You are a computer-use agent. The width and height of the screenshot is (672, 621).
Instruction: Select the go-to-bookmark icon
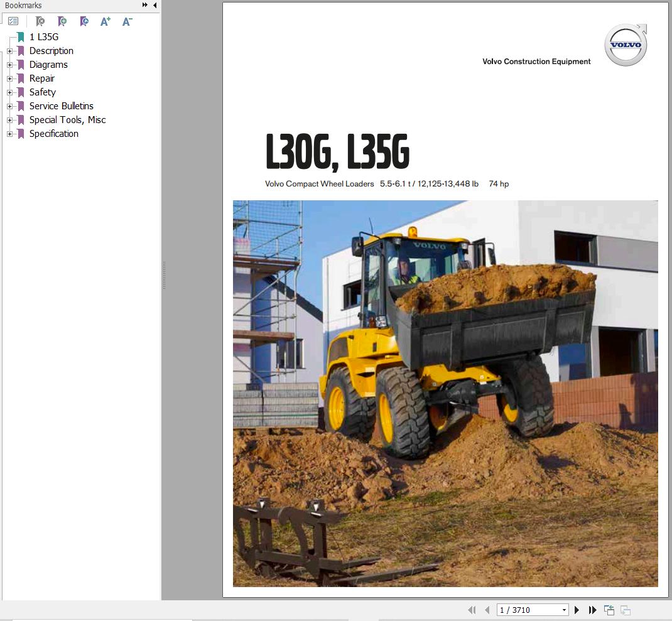84,21
